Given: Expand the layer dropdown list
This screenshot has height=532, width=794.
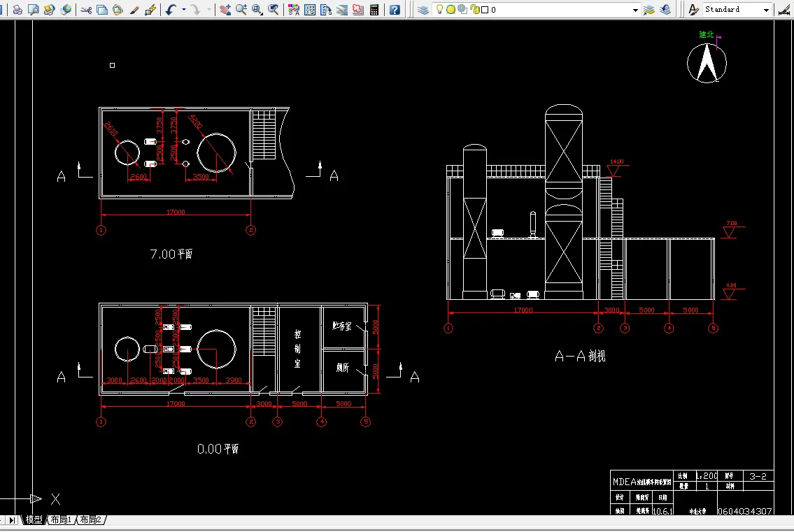Looking at the screenshot, I should [x=635, y=10].
